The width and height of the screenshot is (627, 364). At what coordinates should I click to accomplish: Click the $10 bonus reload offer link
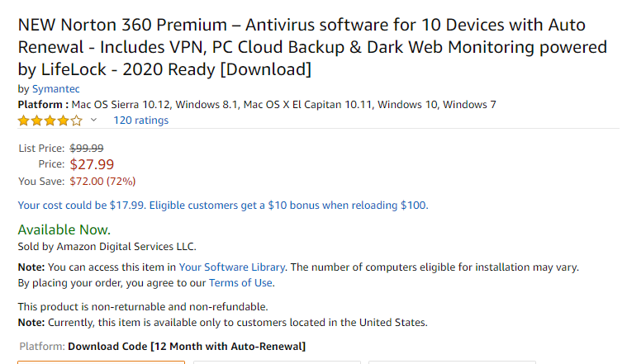click(x=223, y=205)
